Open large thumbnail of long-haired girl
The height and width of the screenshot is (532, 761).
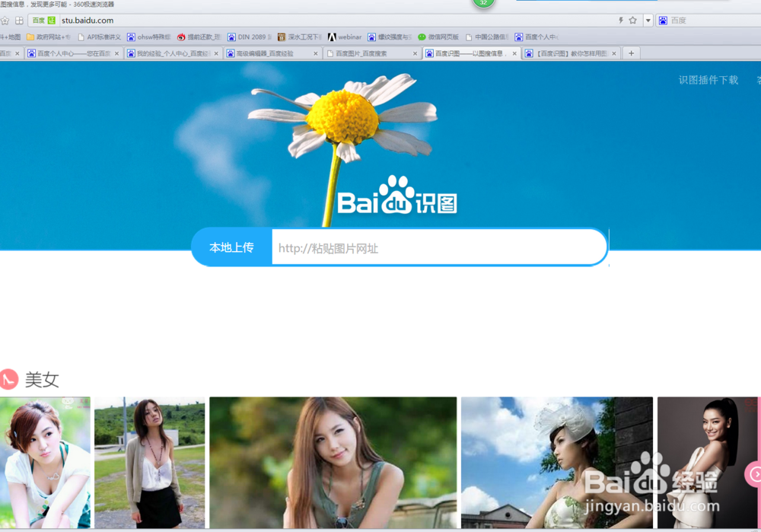pos(333,463)
